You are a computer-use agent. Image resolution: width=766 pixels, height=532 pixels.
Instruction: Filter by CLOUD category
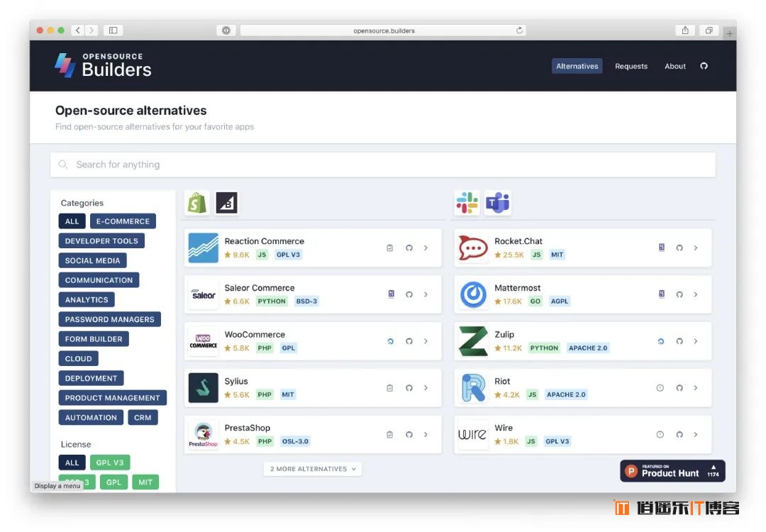pos(78,359)
